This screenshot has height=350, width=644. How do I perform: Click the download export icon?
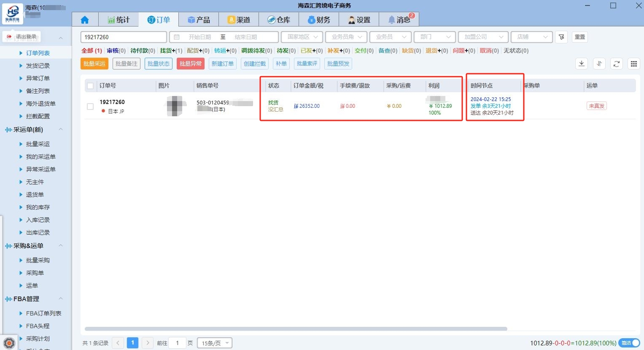[x=582, y=64]
